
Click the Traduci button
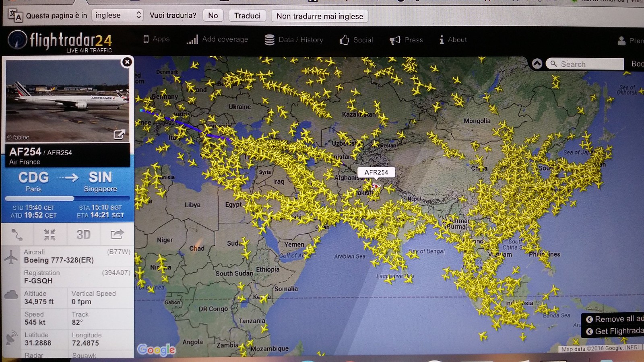point(247,16)
